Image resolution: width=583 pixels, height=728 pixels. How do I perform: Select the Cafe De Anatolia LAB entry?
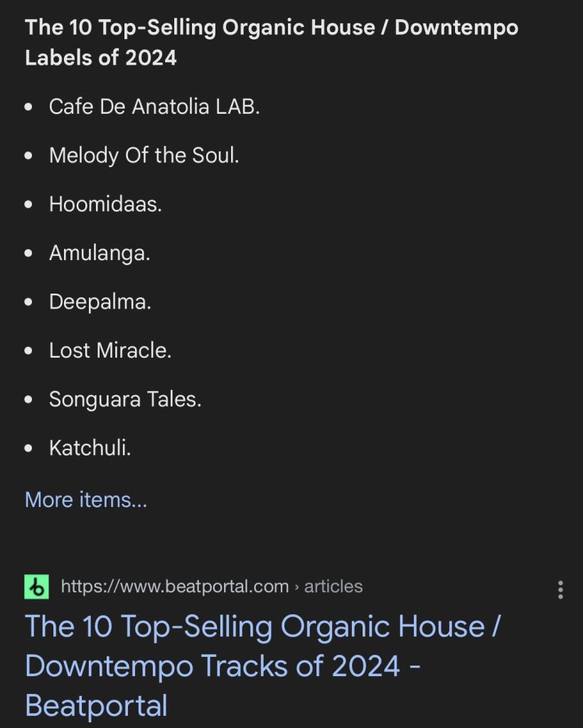[154, 107]
